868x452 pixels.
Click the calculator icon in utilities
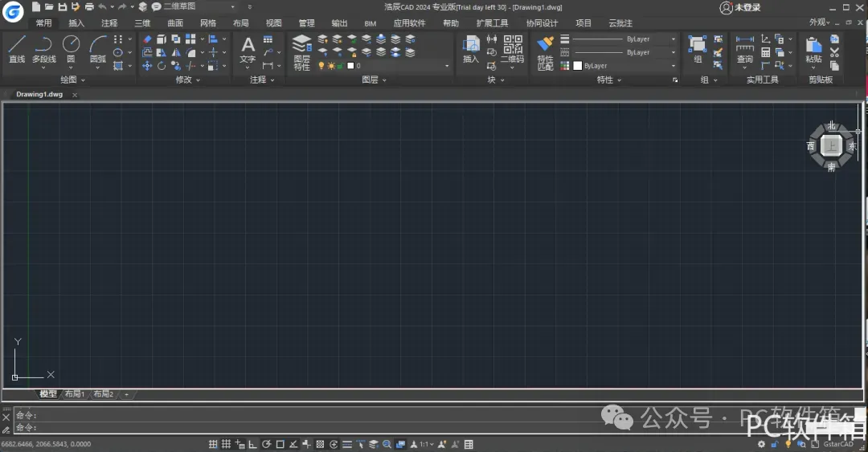(766, 52)
